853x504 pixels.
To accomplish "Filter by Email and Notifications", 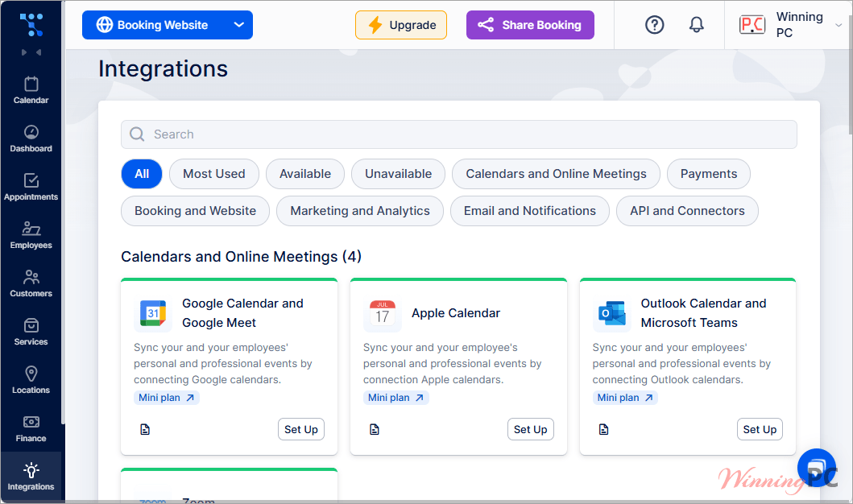I will [x=530, y=211].
